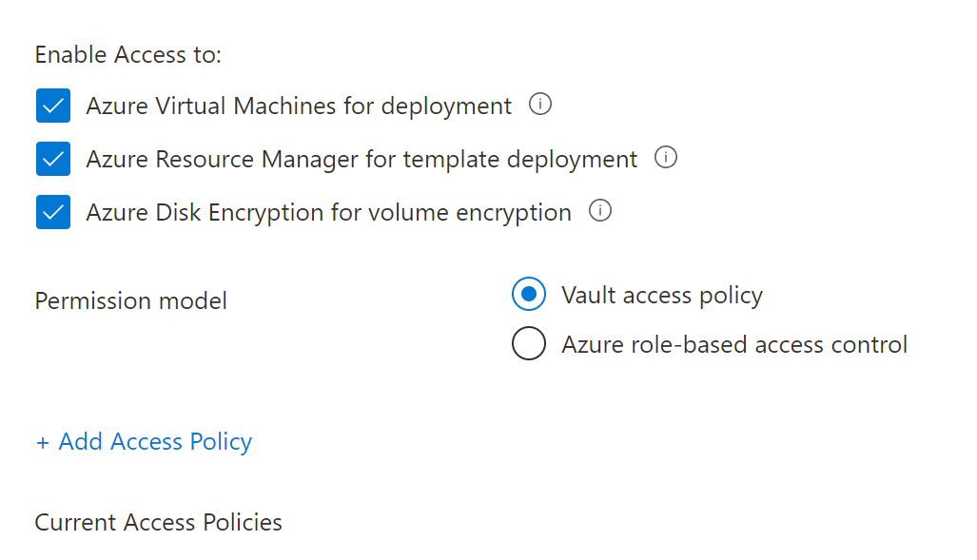Click 'Azure Resource Manager for template deployment' label
This screenshot has height=560, width=977.
[x=361, y=159]
